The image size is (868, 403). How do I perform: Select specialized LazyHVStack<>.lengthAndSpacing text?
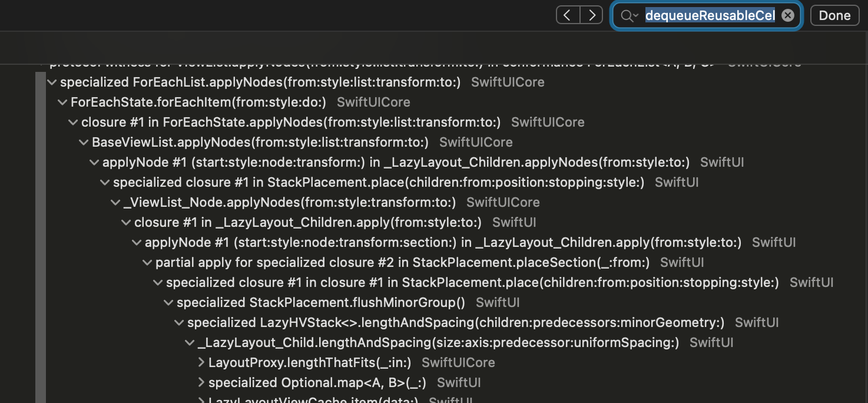(x=456, y=323)
